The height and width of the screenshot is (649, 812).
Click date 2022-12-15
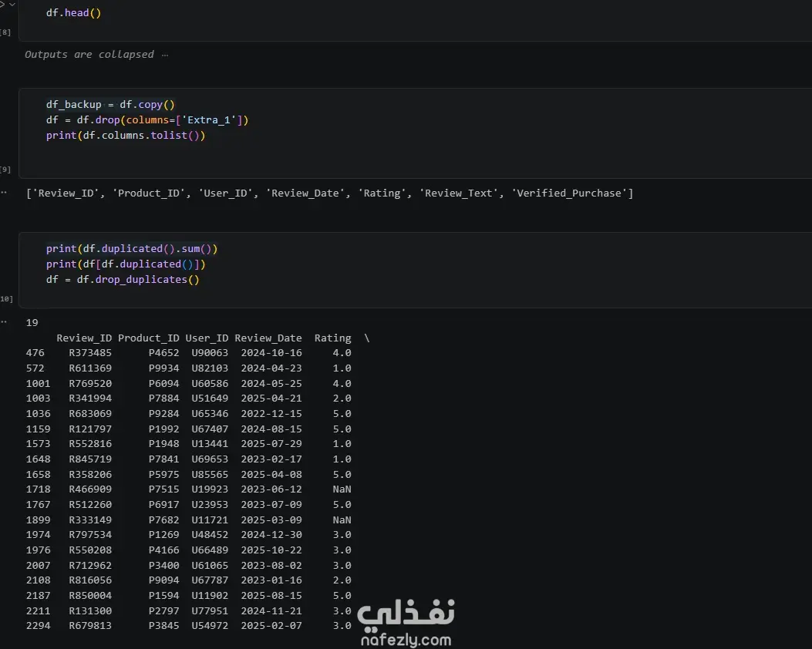click(x=271, y=414)
